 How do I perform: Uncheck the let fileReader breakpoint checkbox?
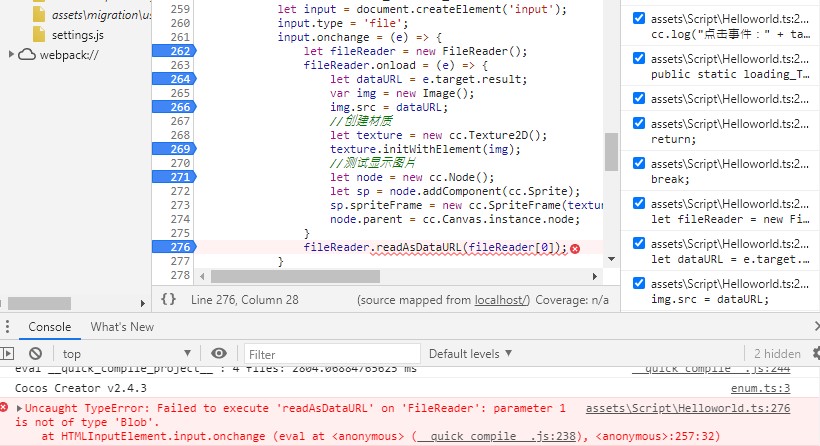[639, 203]
